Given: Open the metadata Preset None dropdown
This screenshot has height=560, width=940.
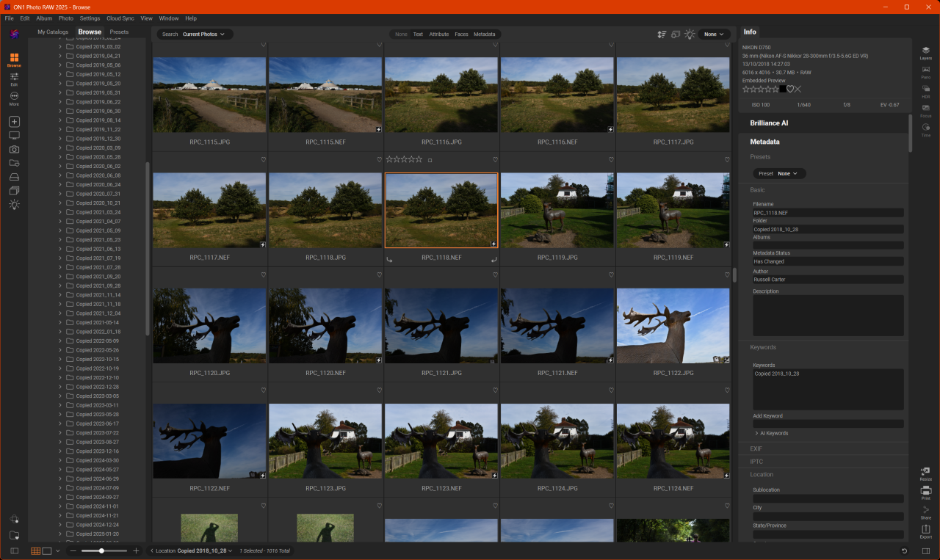Looking at the screenshot, I should (779, 173).
